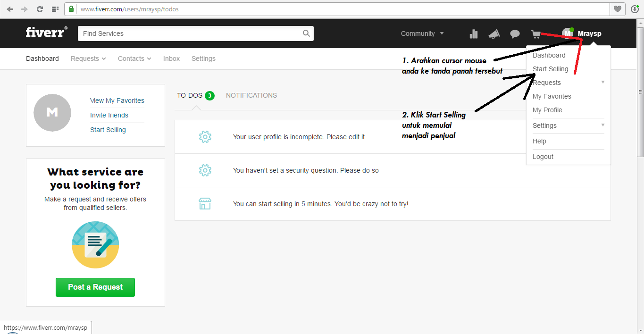Viewport: 644px width, 334px height.
Task: Open the Mraysp user menu
Action: pyautogui.click(x=589, y=33)
